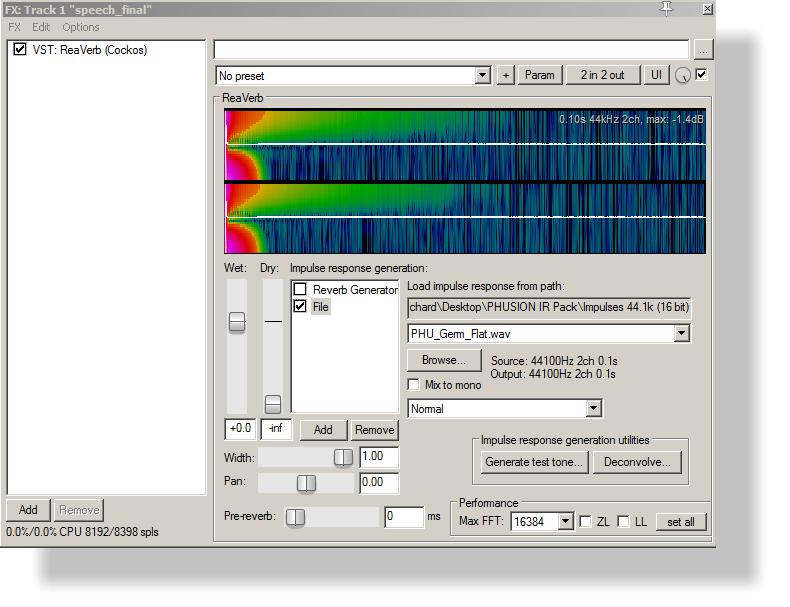Click the empty comment field at top

451,49
